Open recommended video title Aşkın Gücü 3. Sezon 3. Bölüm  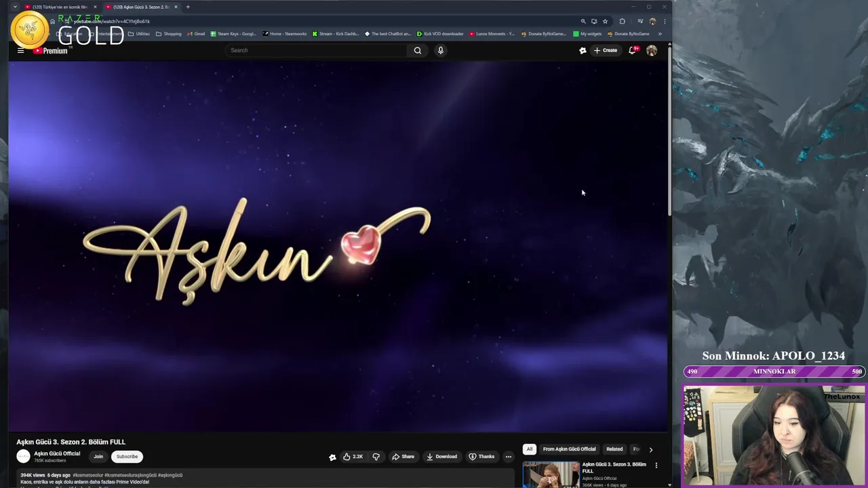pos(614,467)
